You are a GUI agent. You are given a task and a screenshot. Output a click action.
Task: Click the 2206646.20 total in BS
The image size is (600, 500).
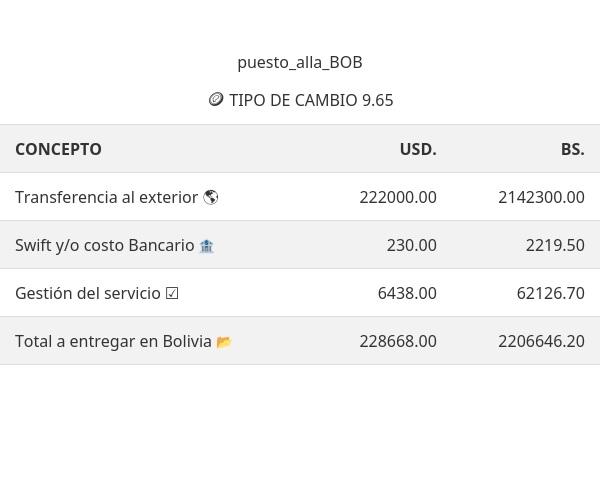pos(541,341)
